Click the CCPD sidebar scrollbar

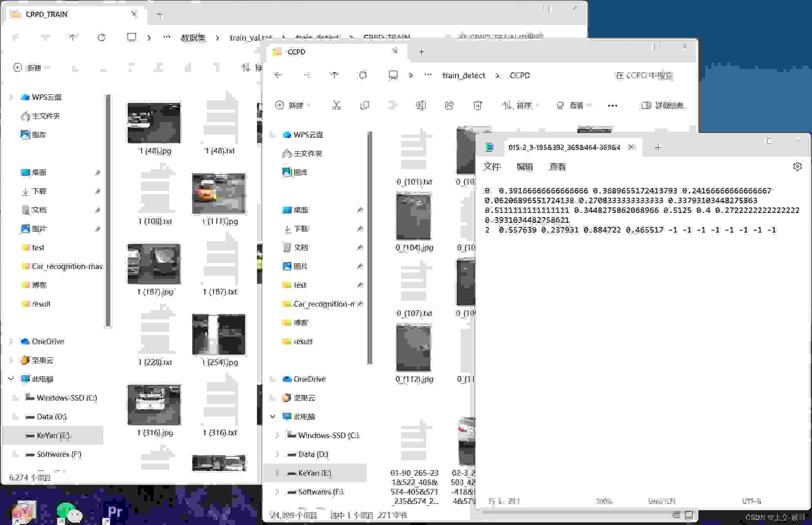tap(370, 247)
